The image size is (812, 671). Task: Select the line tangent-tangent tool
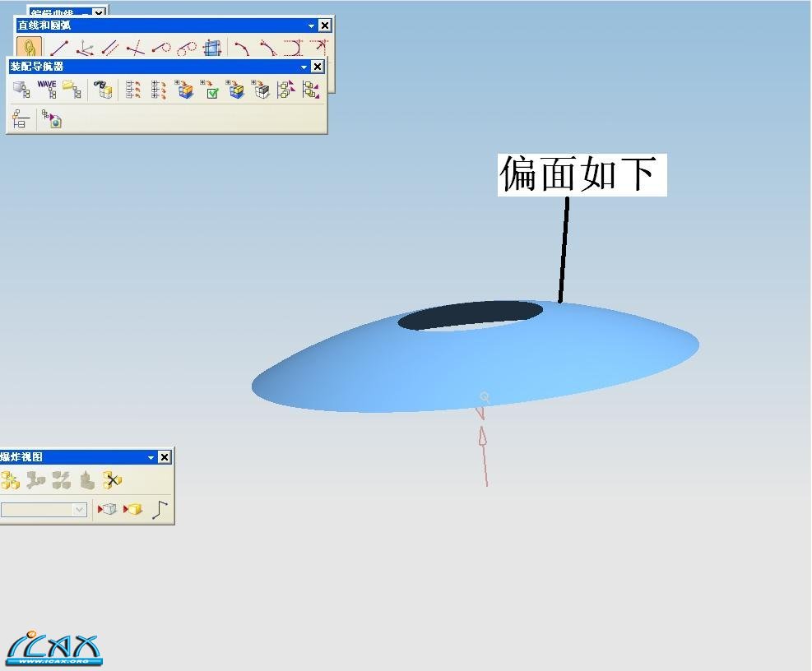187,49
